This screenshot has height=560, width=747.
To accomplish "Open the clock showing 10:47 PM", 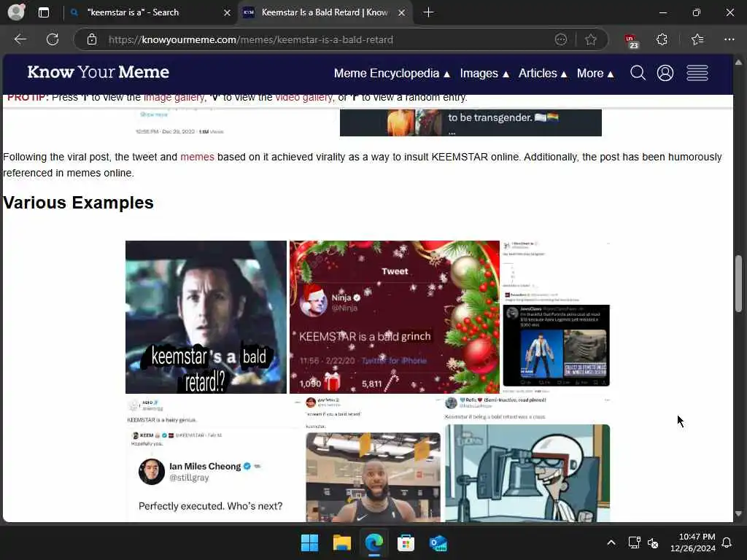I will coord(693,542).
